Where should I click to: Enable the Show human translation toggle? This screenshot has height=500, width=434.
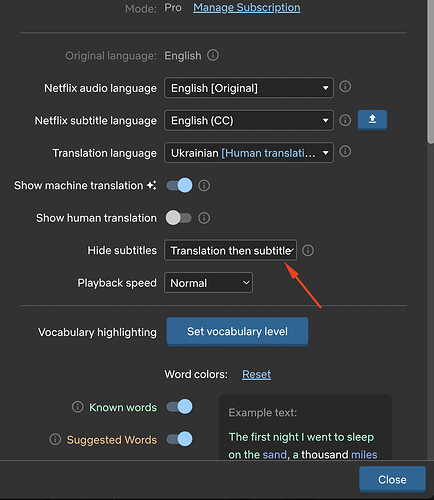(x=179, y=218)
